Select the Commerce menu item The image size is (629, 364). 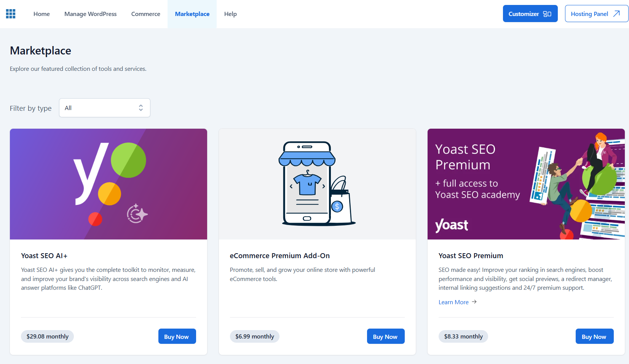145,14
